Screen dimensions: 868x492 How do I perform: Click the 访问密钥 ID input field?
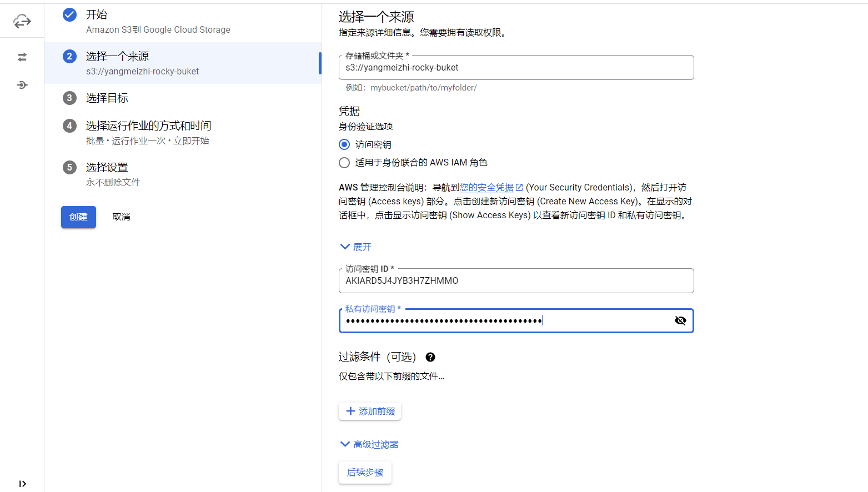516,280
